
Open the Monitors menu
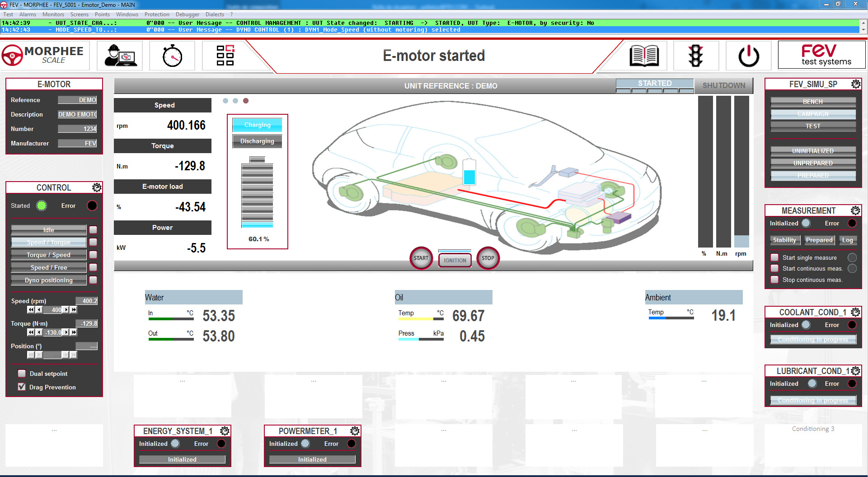coord(53,14)
